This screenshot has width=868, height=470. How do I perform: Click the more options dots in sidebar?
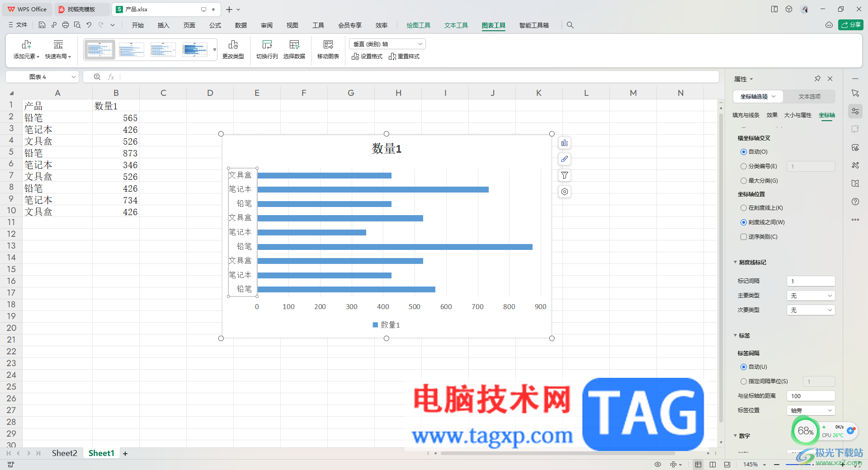pyautogui.click(x=855, y=220)
